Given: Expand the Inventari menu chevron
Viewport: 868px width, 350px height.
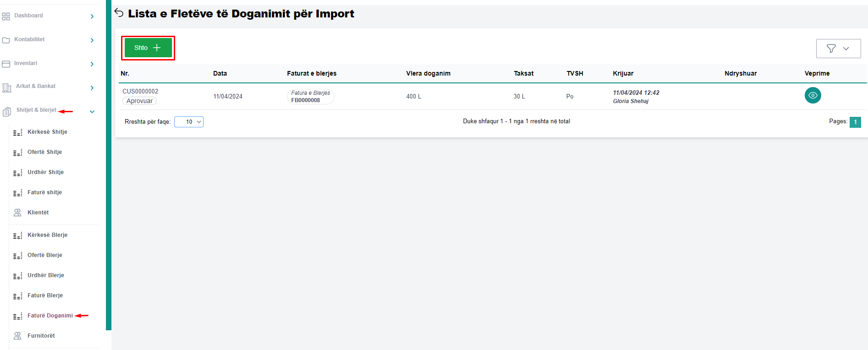Looking at the screenshot, I should pyautogui.click(x=92, y=64).
